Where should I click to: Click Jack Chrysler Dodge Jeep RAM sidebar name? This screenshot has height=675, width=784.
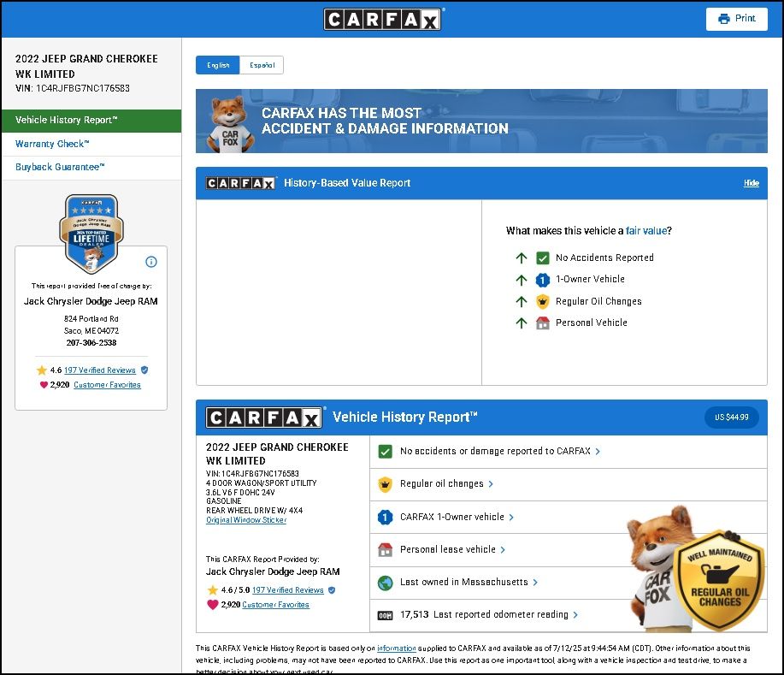[91, 301]
